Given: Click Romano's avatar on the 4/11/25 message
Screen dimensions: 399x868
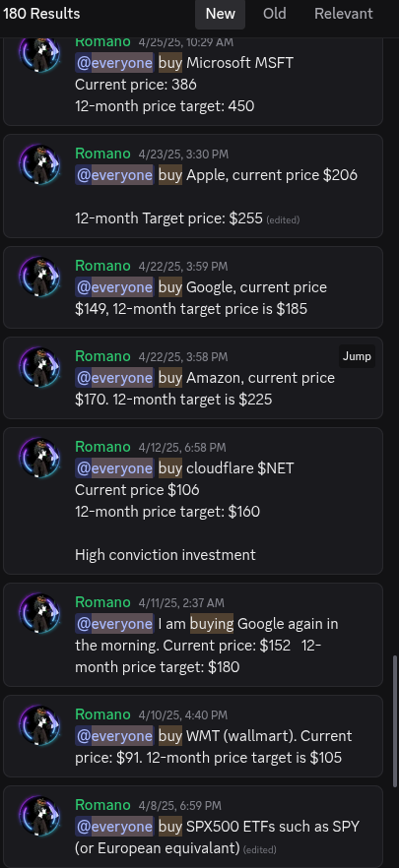Looking at the screenshot, I should pyautogui.click(x=39, y=613).
